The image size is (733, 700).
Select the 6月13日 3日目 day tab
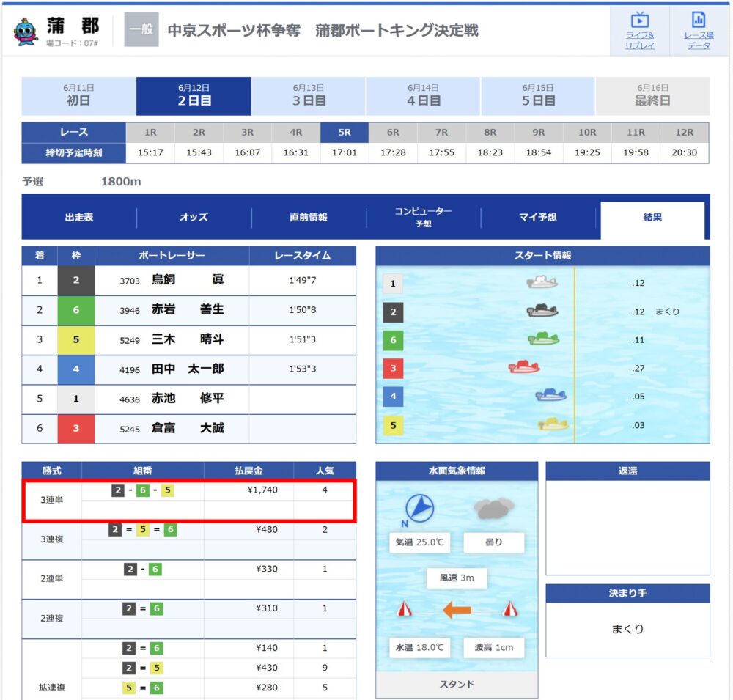coord(309,96)
